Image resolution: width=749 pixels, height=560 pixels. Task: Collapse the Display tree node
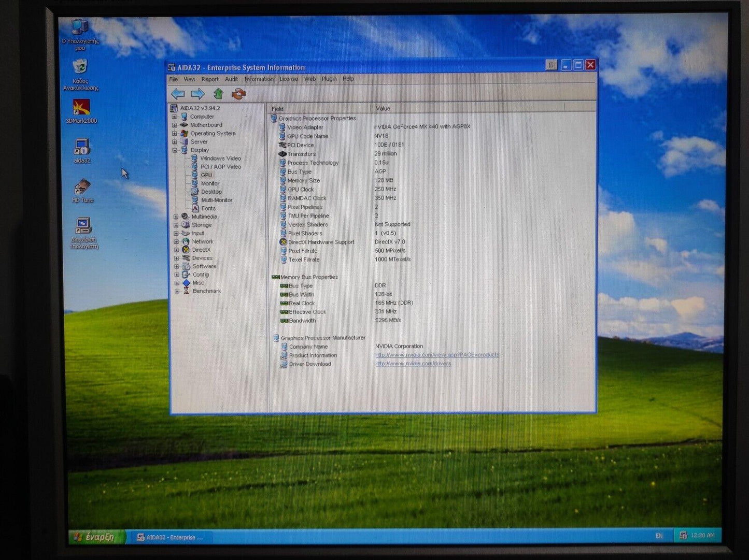pos(175,150)
